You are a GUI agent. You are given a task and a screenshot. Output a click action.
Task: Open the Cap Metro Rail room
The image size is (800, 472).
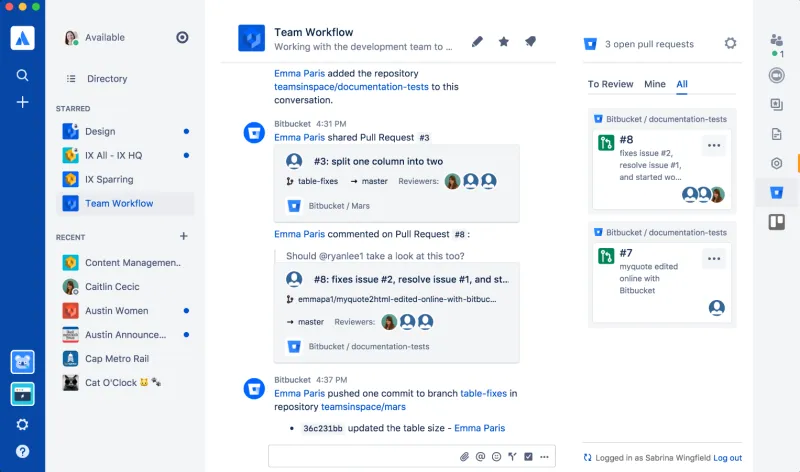point(125,359)
